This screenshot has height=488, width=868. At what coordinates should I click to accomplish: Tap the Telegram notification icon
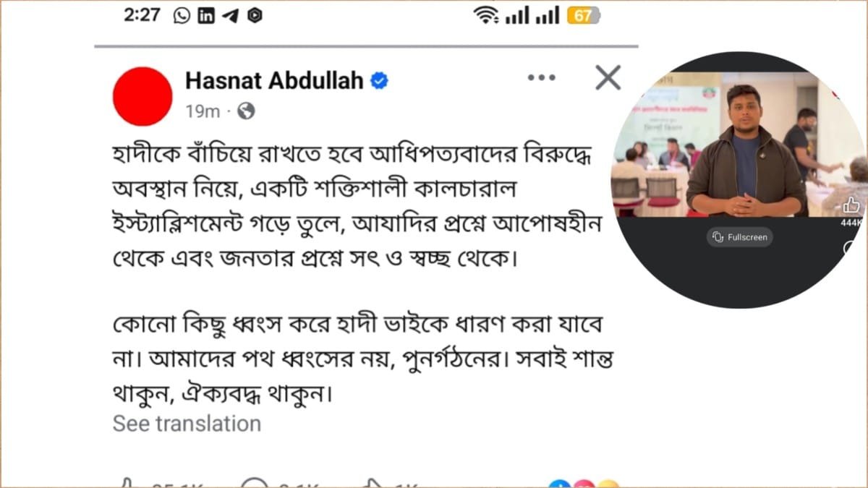click(231, 16)
